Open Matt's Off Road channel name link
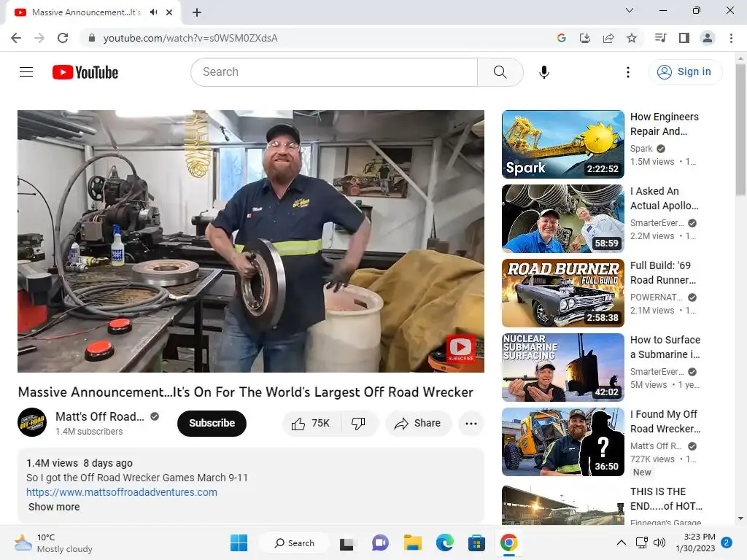 pos(99,416)
